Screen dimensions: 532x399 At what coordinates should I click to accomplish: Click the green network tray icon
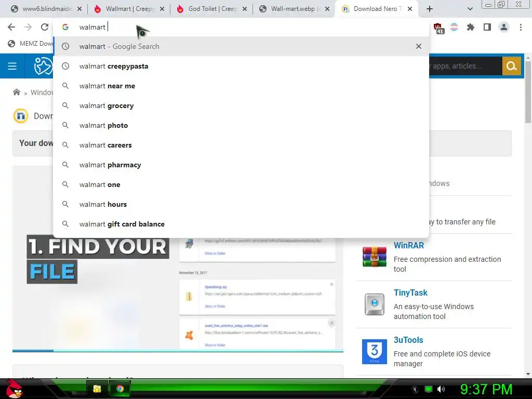pyautogui.click(x=429, y=389)
